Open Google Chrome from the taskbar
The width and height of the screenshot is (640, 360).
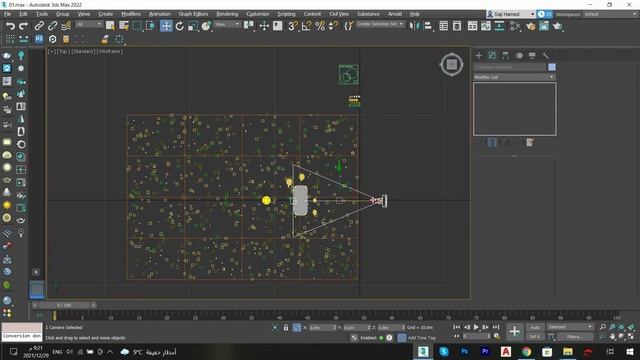click(x=527, y=351)
